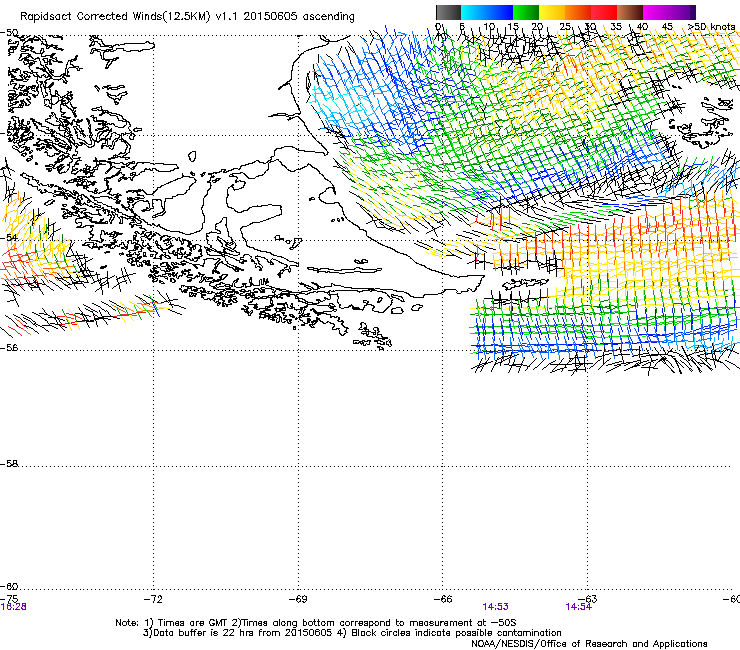Viewport: 740px width, 650px height.
Task: Click the 'Times are GMT' note line
Action: (316, 623)
